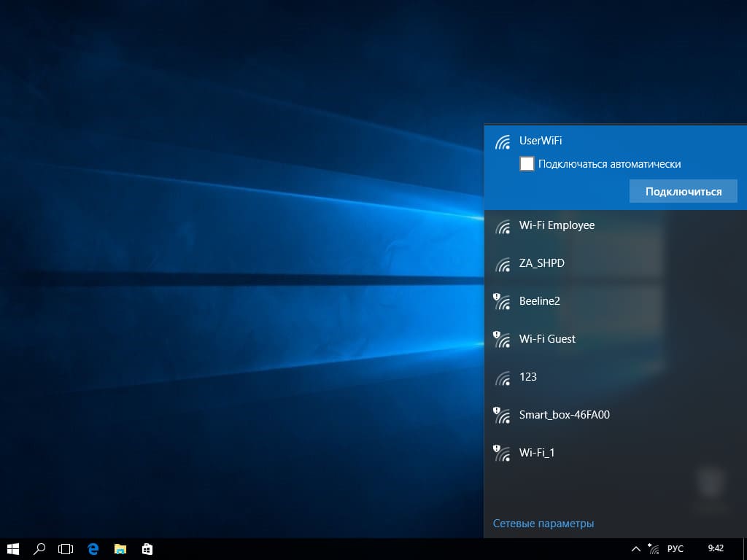Choose the Beeline2 network entry

coord(539,301)
